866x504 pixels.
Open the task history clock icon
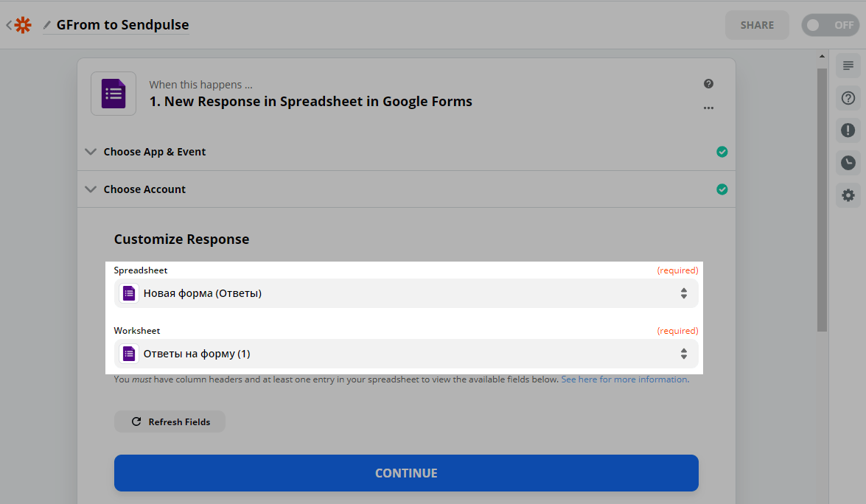coord(848,163)
